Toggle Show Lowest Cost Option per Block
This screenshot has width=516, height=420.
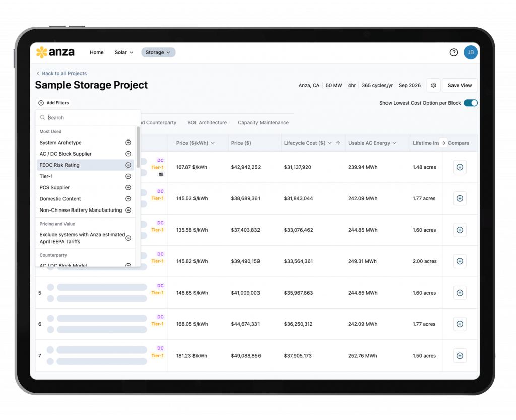click(470, 103)
